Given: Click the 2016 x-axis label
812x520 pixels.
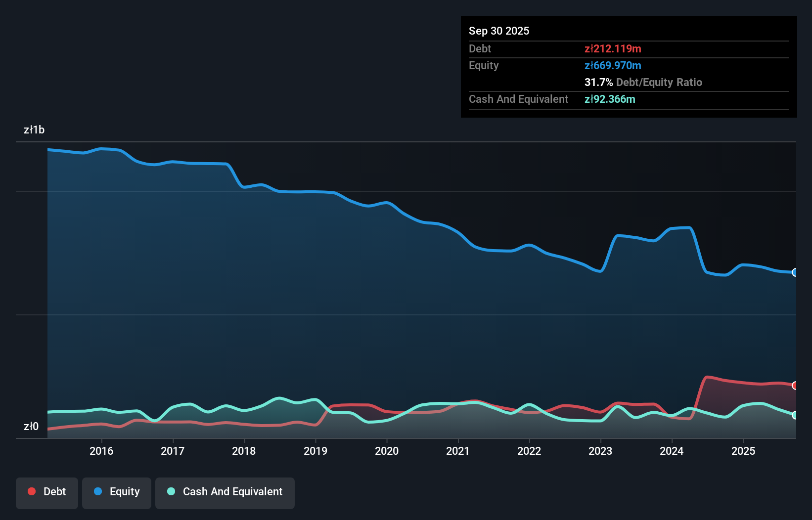Looking at the screenshot, I should [x=101, y=451].
